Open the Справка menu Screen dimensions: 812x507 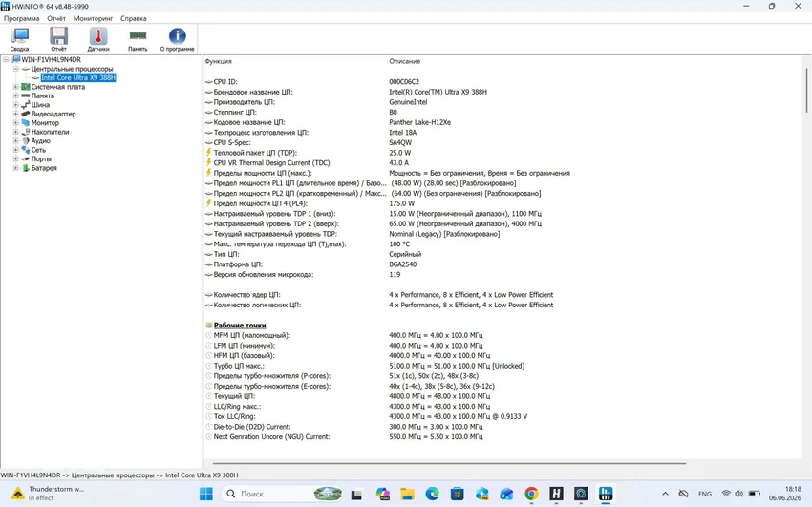(x=134, y=18)
